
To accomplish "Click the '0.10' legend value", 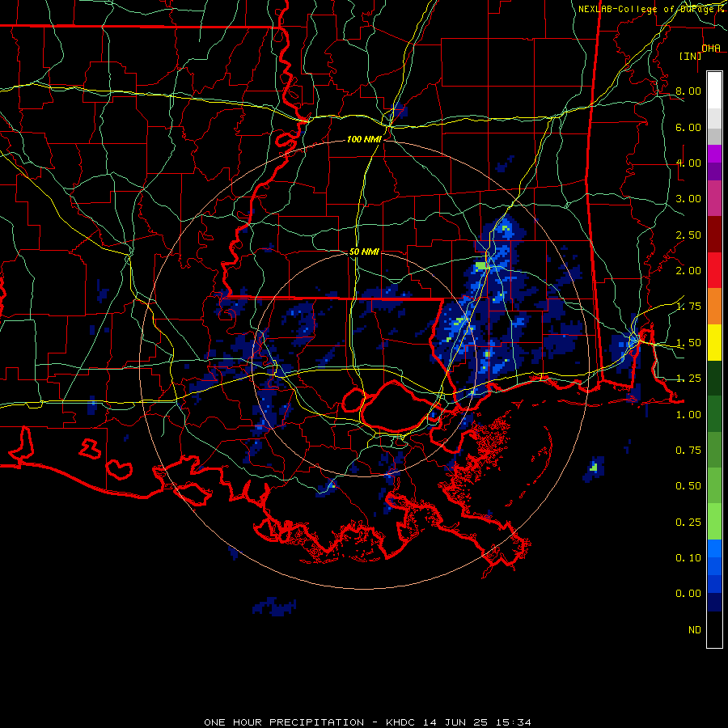I will [688, 558].
